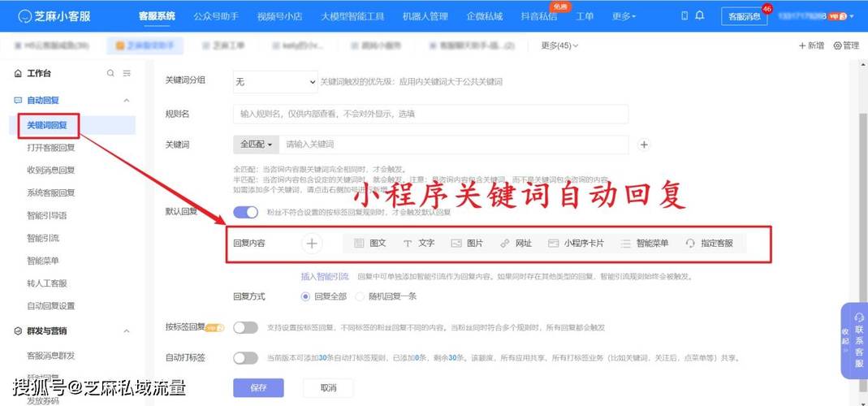Disable the 默认回复 toggle switch
Viewport: 868px width, 406px height.
[245, 212]
